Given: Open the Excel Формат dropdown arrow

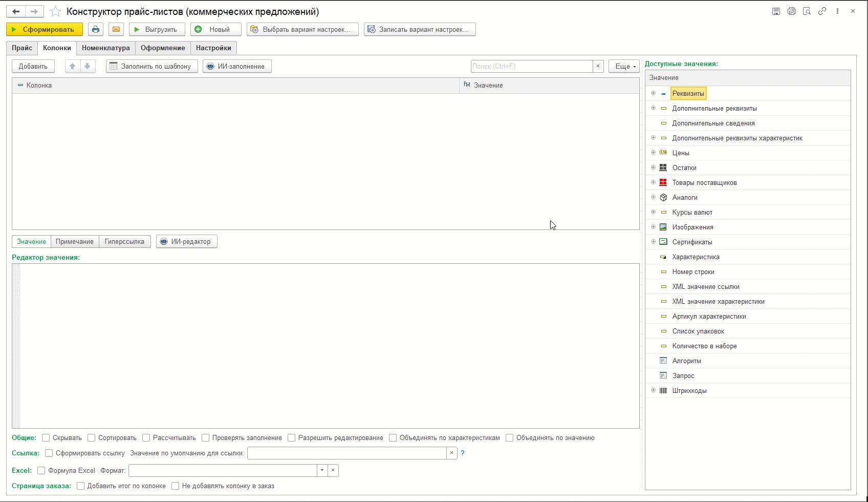Looking at the screenshot, I should [x=322, y=470].
